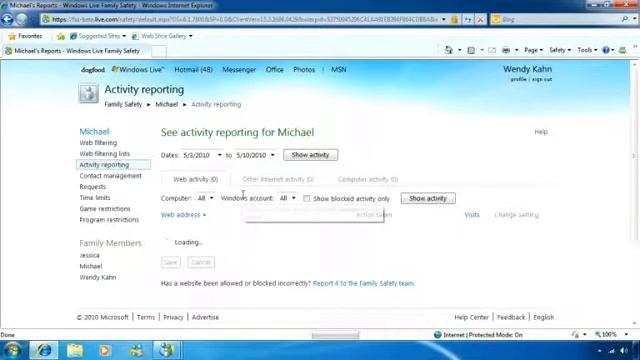Open Game restrictions in sidebar
Screen dimensions: 640x360
[x=105, y=209]
